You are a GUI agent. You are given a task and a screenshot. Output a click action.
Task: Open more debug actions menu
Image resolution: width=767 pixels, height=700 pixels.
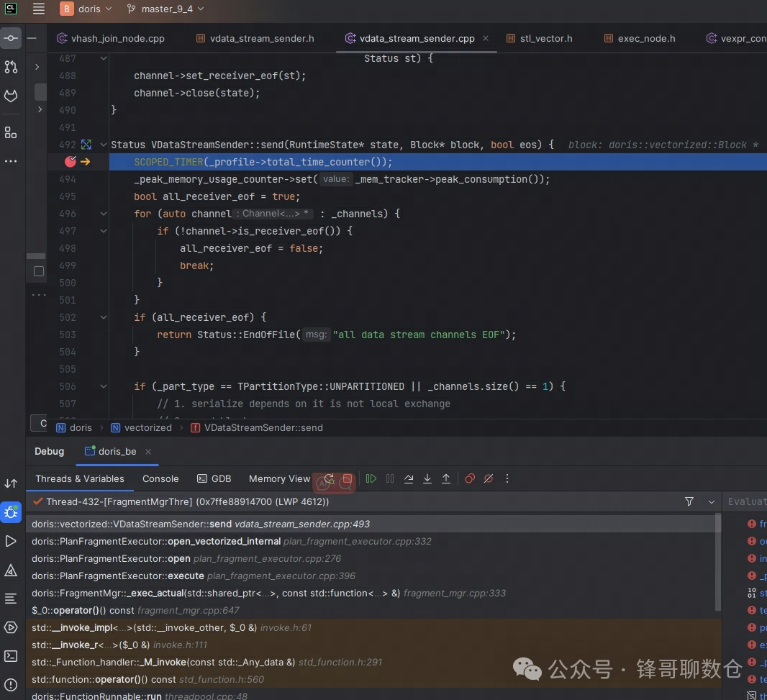click(x=507, y=478)
